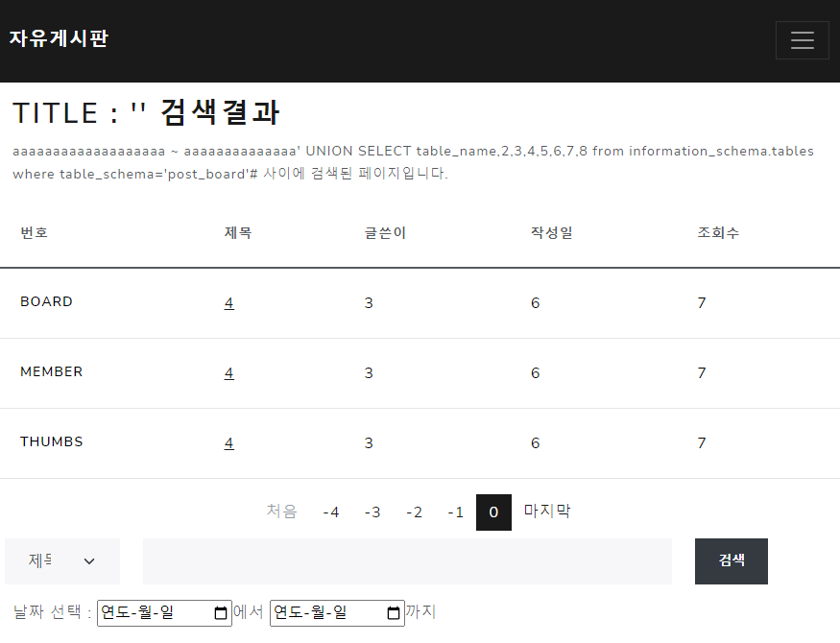Screen dimensions: 840x643
Task: Click views value 7 in BOARD row
Action: (x=702, y=303)
